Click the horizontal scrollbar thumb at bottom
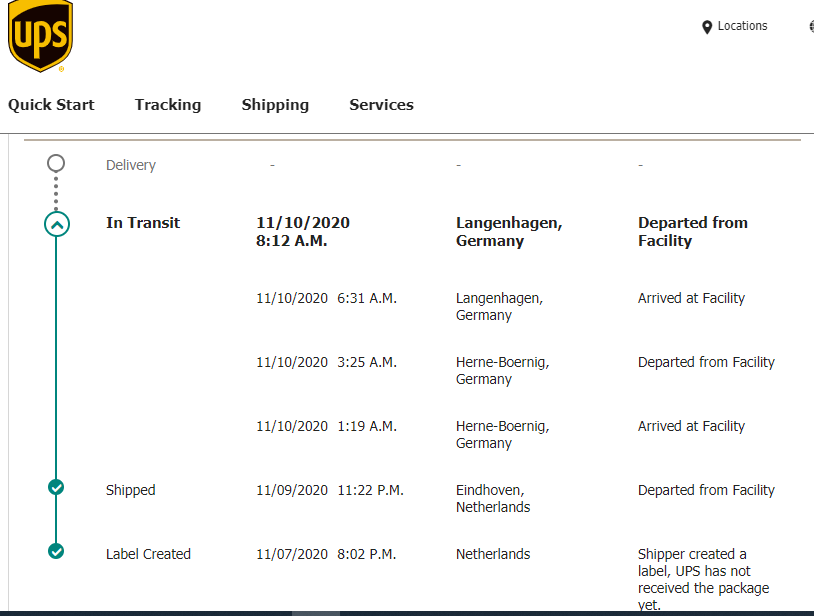 (316, 613)
